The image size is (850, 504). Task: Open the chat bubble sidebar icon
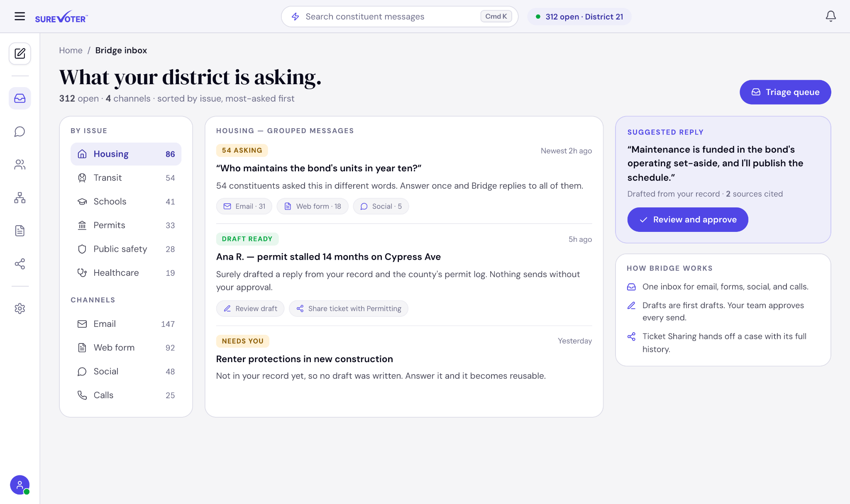click(x=20, y=131)
